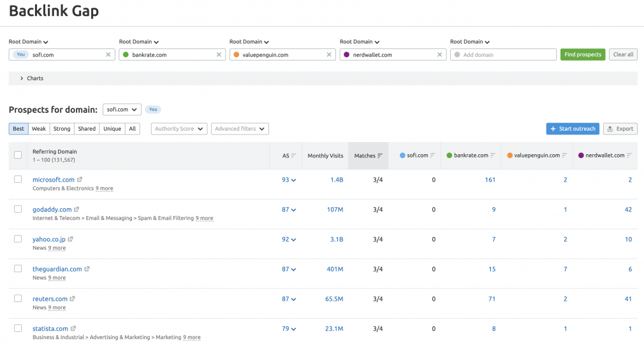This screenshot has width=644, height=346.
Task: Open Root Domain dropdown above bankrate.com
Action: pyautogui.click(x=139, y=42)
